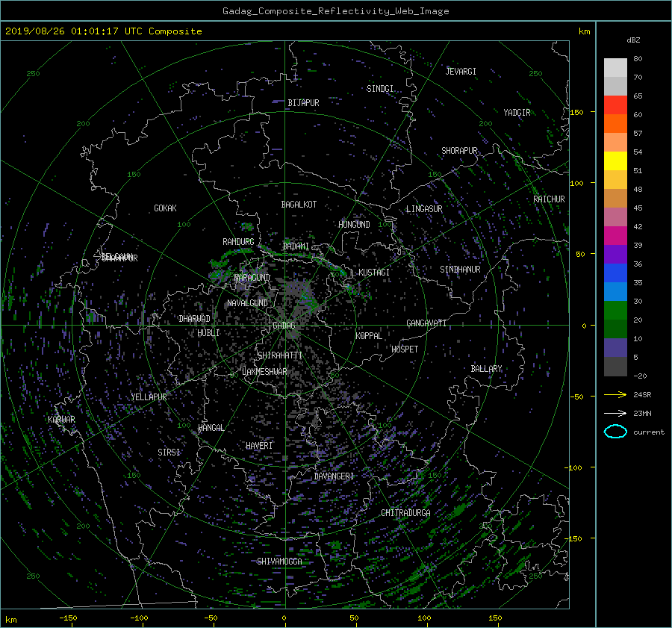Select the NARAGUND city label
Screen dimensions: 672x628
252,278
